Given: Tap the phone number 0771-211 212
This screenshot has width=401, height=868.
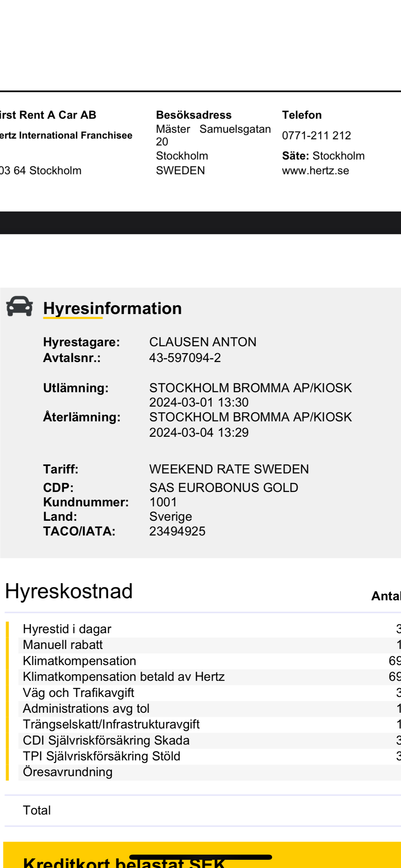Looking at the screenshot, I should click(316, 135).
